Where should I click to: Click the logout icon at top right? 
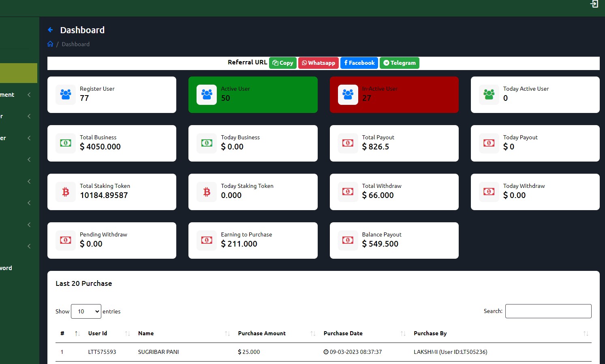[594, 4]
